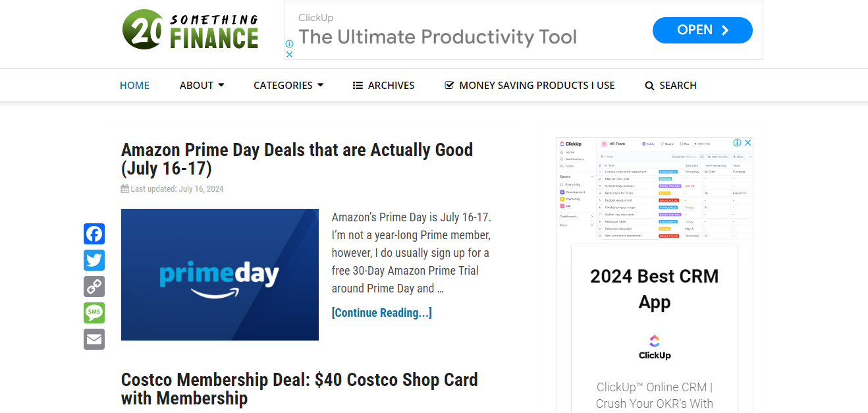Share the page on Twitter
This screenshot has width=868, height=413.
pyautogui.click(x=94, y=260)
